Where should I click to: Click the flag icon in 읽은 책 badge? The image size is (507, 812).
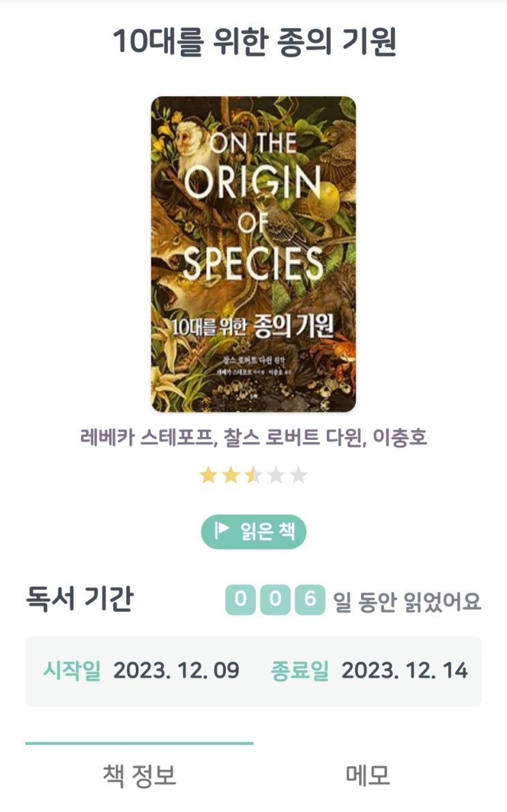click(x=222, y=531)
